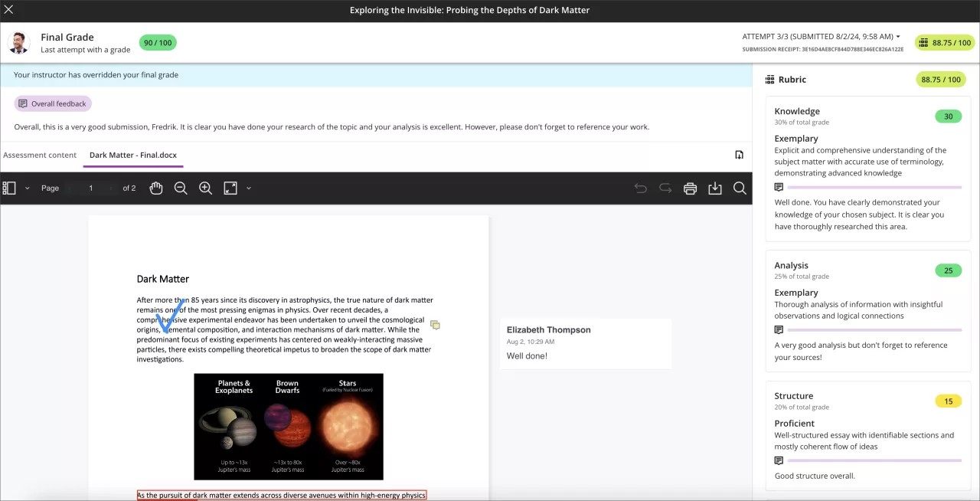980x501 pixels.
Task: Click the 88.75/100 rubric grade pill
Action: (x=941, y=79)
